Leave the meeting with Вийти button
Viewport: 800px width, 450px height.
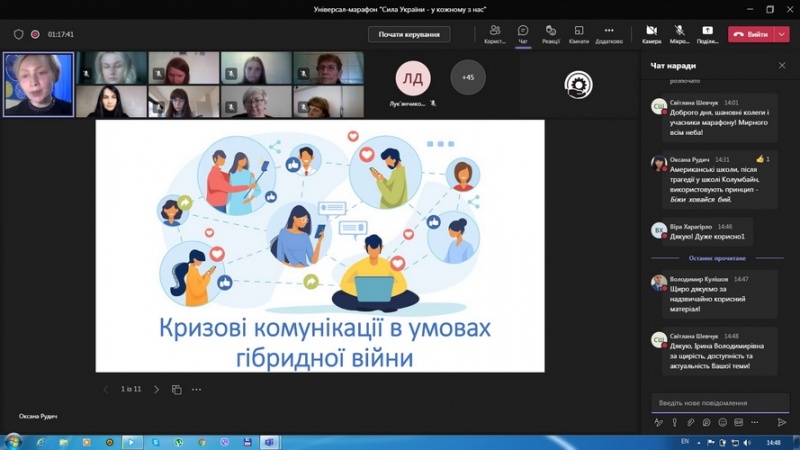point(752,34)
